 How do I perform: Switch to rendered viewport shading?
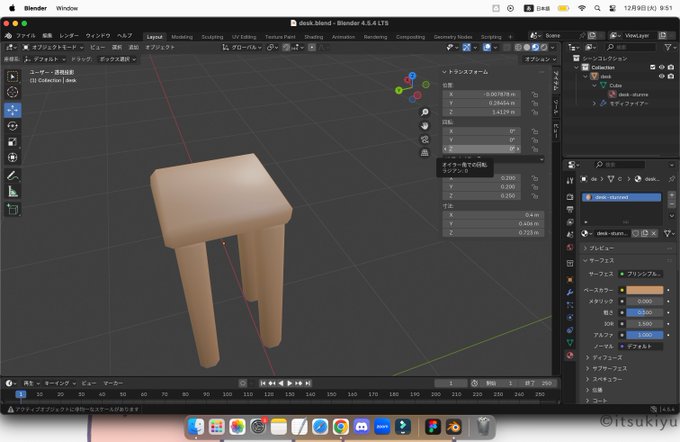[544, 47]
